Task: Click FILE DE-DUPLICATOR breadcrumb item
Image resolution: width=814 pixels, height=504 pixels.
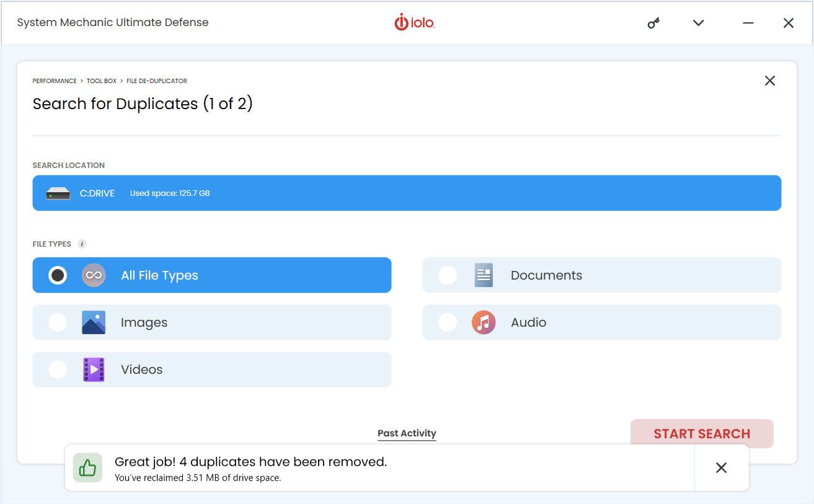Action: pos(157,81)
